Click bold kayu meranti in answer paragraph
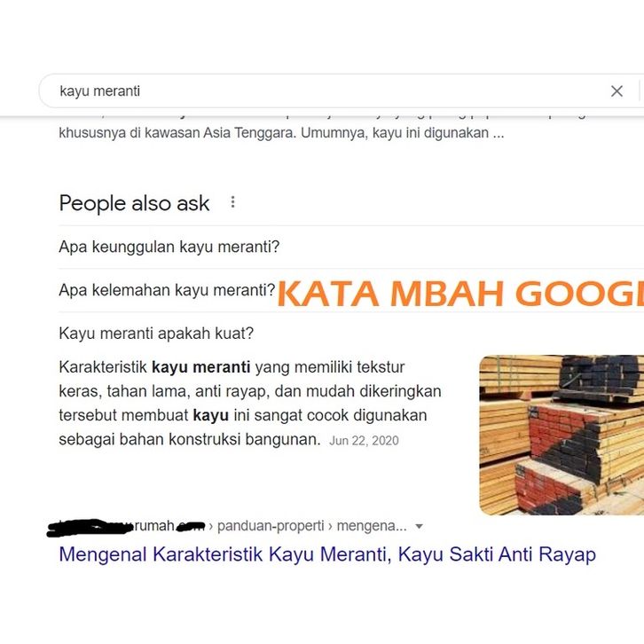The width and height of the screenshot is (644, 644). 200,366
